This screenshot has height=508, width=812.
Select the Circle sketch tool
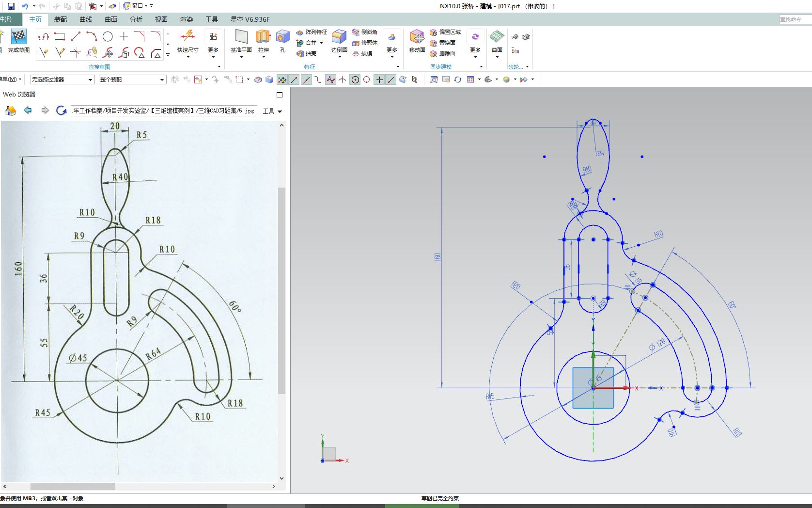click(108, 36)
